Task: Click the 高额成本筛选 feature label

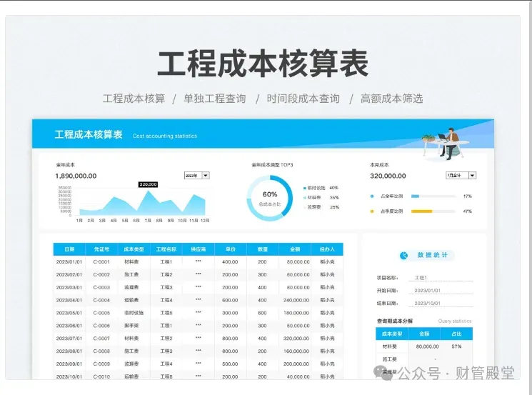Action: click(391, 99)
